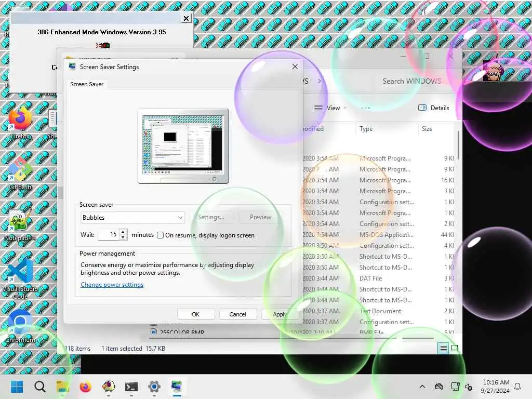This screenshot has width=532, height=399.
Task: Click Apply in Screen Saver Settings
Action: point(280,314)
